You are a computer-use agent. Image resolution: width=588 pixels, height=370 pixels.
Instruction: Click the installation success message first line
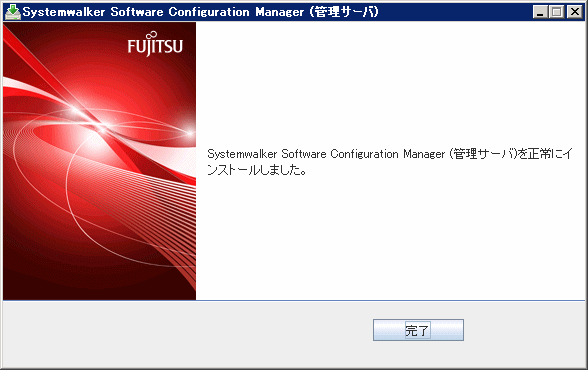[390, 154]
